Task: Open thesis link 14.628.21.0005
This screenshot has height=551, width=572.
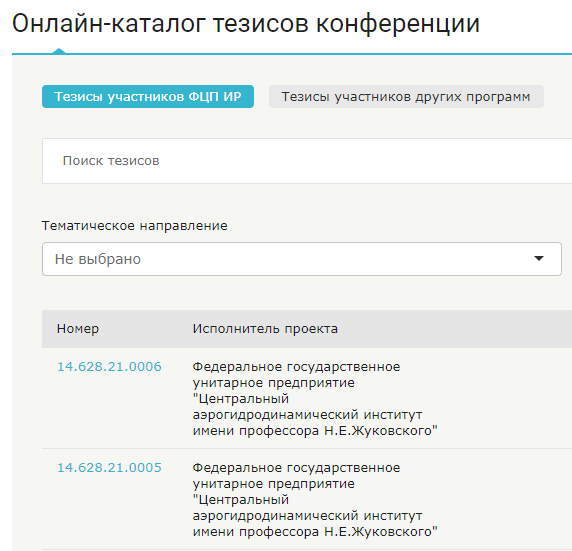Action: [109, 467]
